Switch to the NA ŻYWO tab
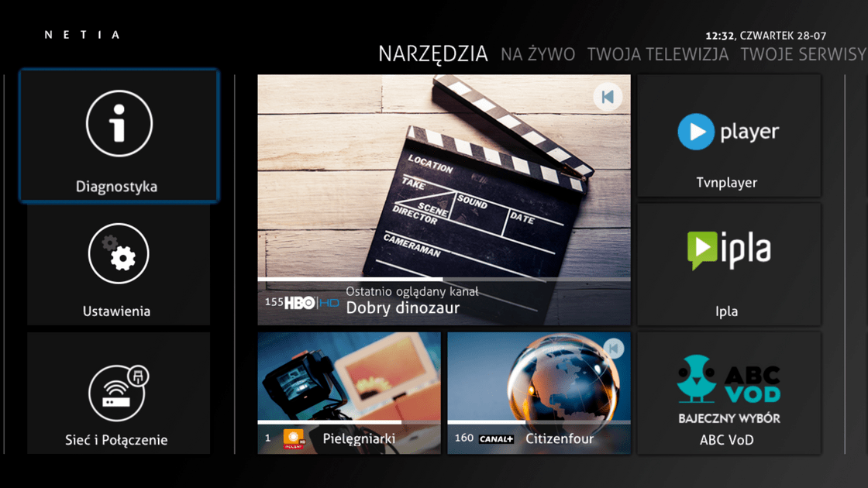The image size is (868, 488). (x=538, y=54)
